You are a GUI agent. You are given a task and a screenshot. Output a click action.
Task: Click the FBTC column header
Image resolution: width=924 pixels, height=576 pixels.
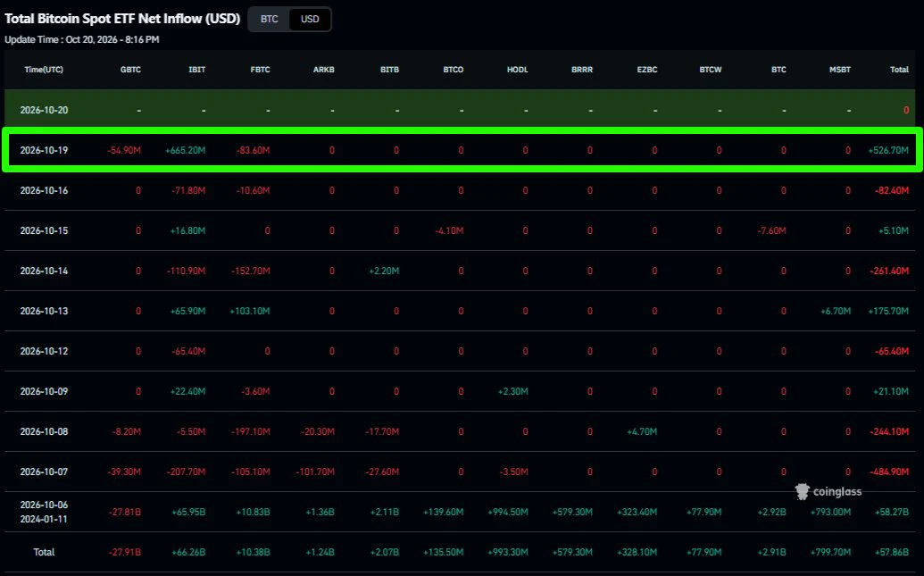[260, 70]
